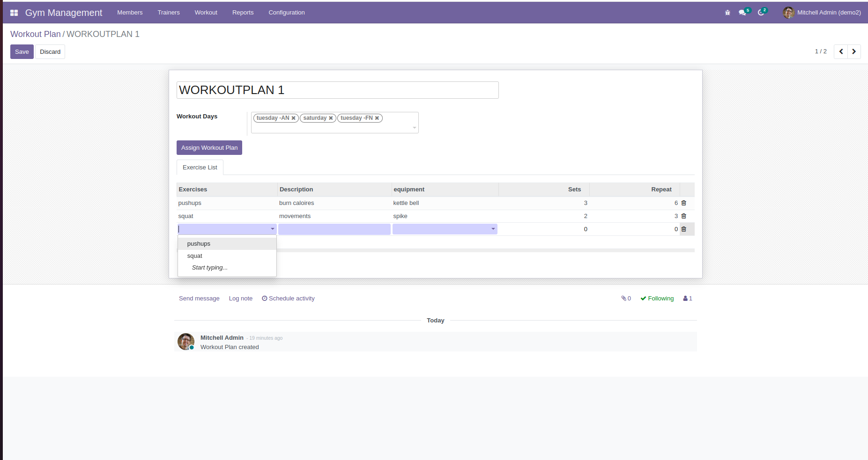Open the followers count icon

[x=688, y=299]
